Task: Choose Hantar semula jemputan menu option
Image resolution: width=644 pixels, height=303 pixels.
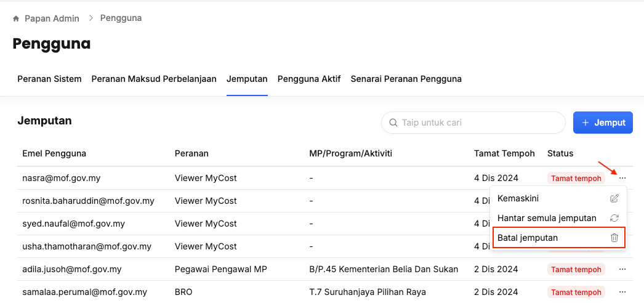Action: pyautogui.click(x=547, y=218)
